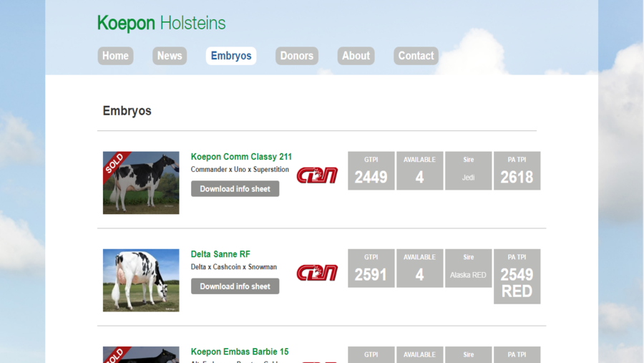Click the Commander x Uno x Superstition pedigree text
The image size is (644, 363).
(240, 170)
